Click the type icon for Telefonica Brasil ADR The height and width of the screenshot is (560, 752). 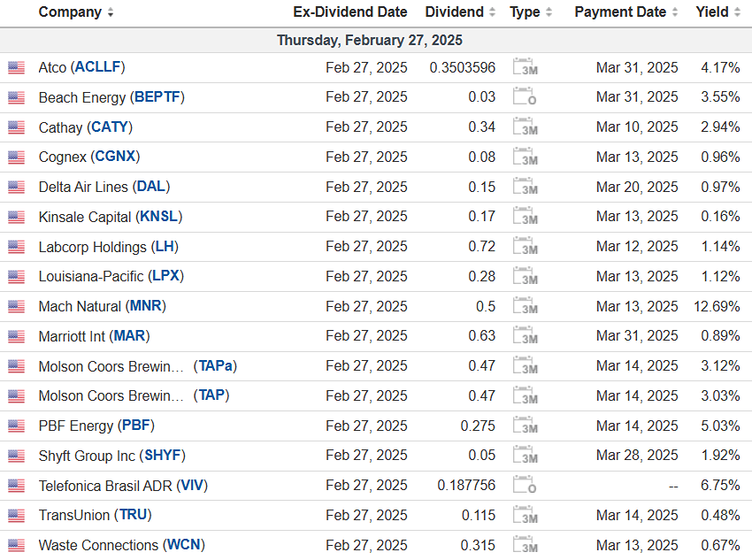tap(526, 486)
